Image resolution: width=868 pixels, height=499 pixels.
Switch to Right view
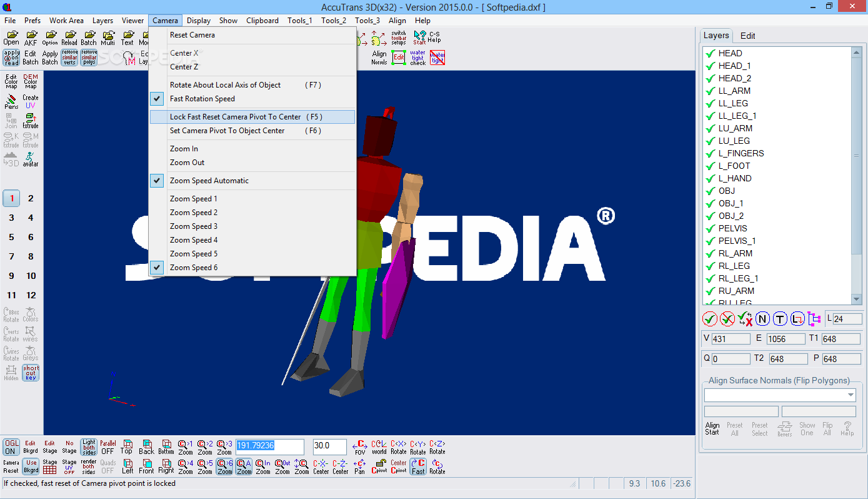(x=166, y=466)
